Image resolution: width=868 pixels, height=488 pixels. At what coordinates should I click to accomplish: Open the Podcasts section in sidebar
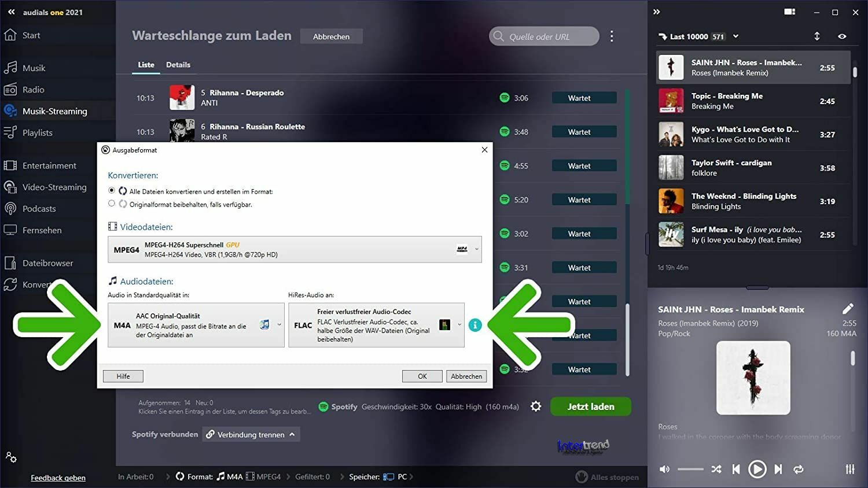click(x=39, y=209)
